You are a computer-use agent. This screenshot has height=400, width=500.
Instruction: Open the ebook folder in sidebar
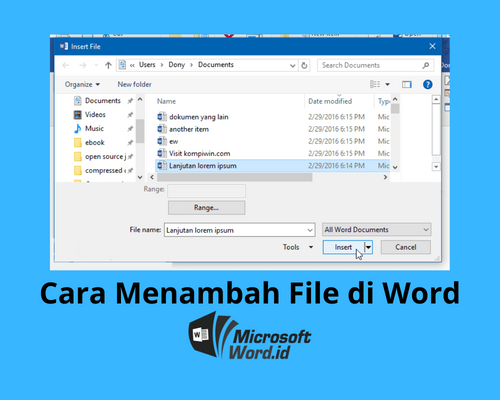(95, 143)
